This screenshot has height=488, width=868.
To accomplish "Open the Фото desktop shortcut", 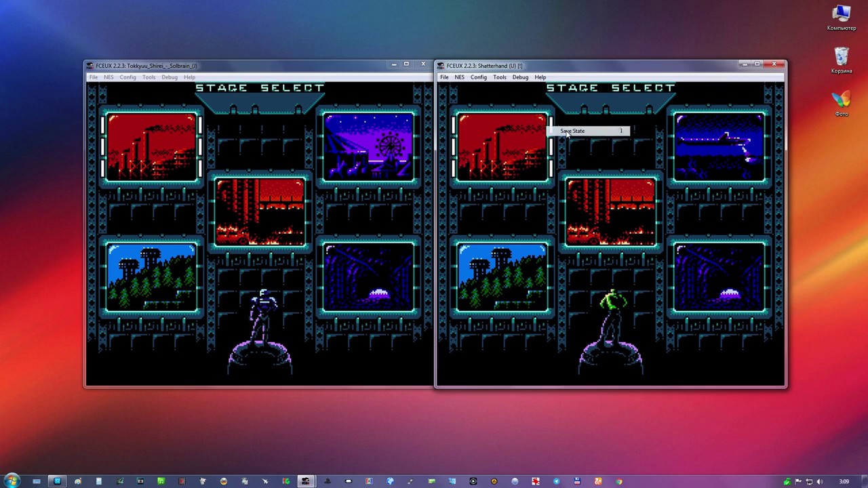I will tap(841, 104).
